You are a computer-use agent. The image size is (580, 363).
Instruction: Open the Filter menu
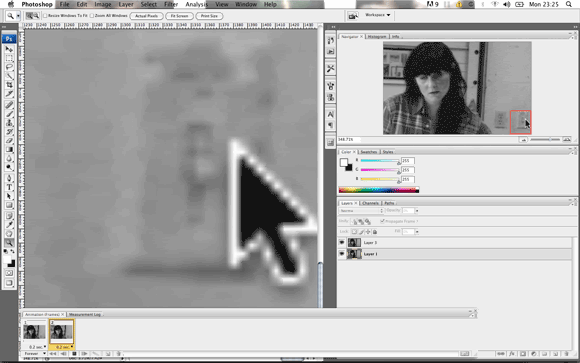pos(171,4)
